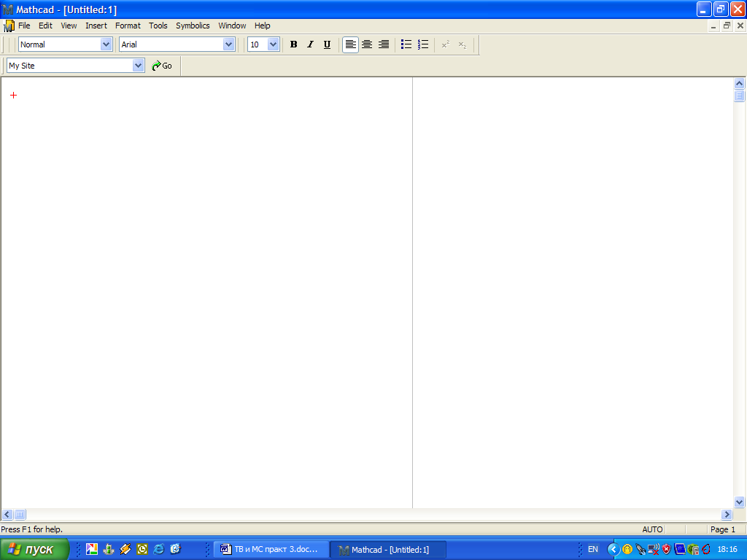Screen dimensions: 747x560
Task: Click the horizontal scrollbar right arrow
Action: tap(727, 514)
